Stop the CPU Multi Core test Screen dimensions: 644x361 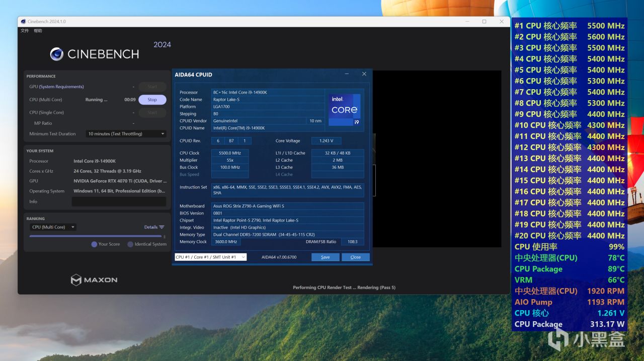[152, 100]
